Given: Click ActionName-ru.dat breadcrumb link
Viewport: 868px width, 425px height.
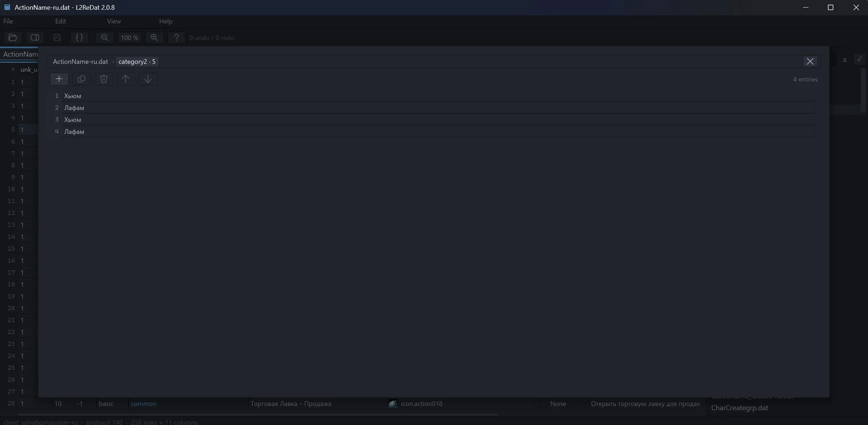Looking at the screenshot, I should pyautogui.click(x=81, y=62).
